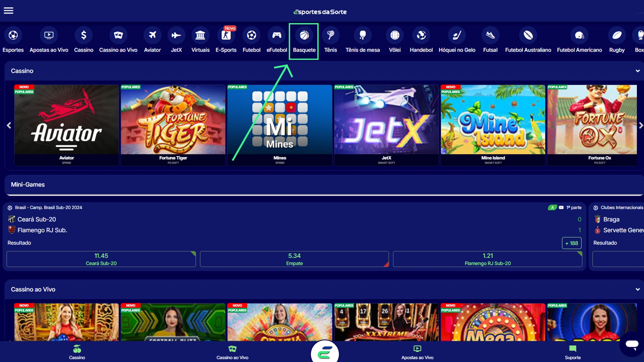Screen dimensions: 644x362
Task: Show previous games with left carousel arrow
Action: 9,125
